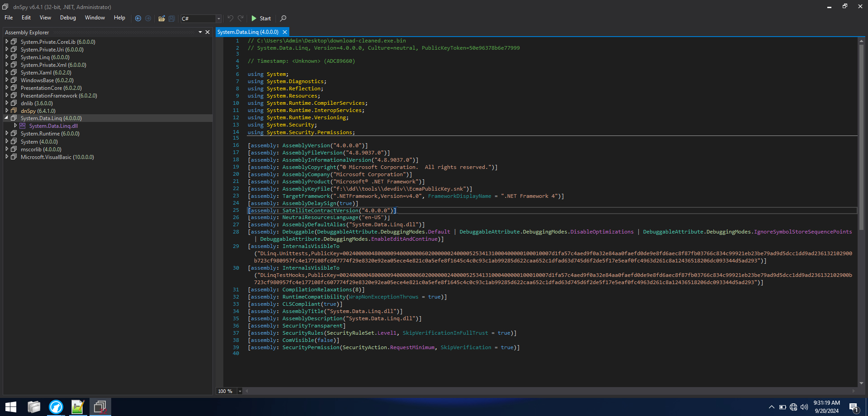Select dnSpy (6.4.1.0) assembly
The height and width of the screenshot is (416, 868).
pos(38,111)
